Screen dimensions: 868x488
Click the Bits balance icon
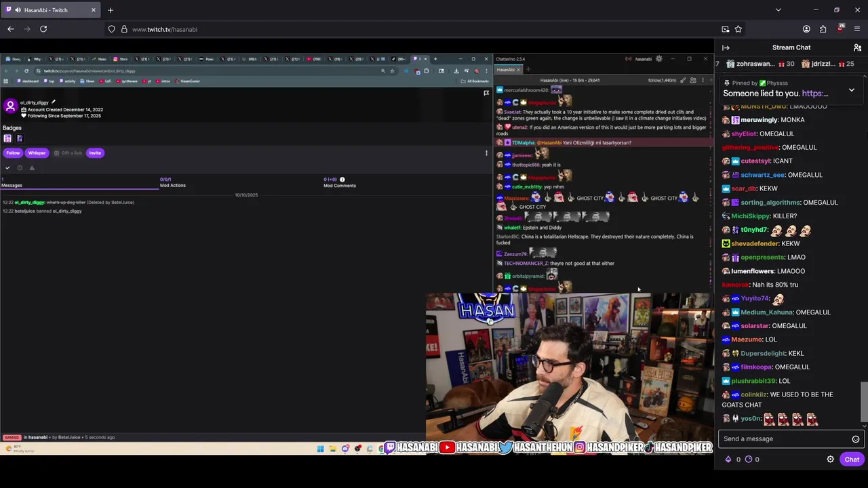(x=728, y=460)
